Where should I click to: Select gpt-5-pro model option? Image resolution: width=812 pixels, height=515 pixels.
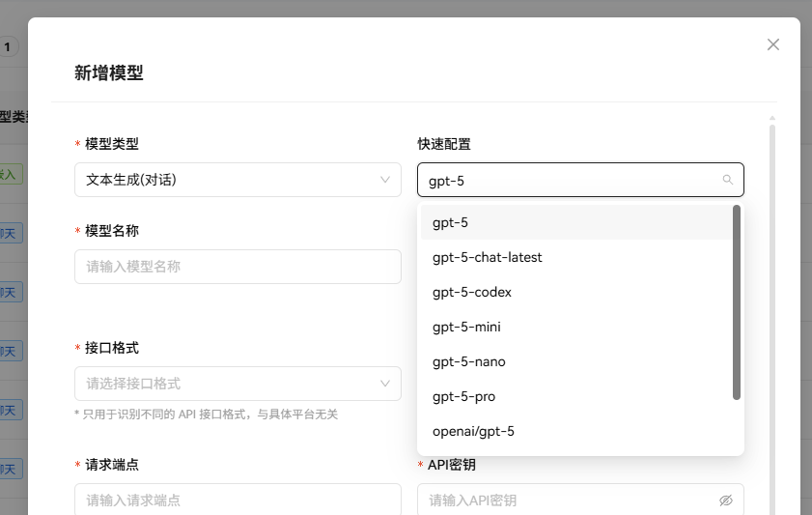click(463, 396)
